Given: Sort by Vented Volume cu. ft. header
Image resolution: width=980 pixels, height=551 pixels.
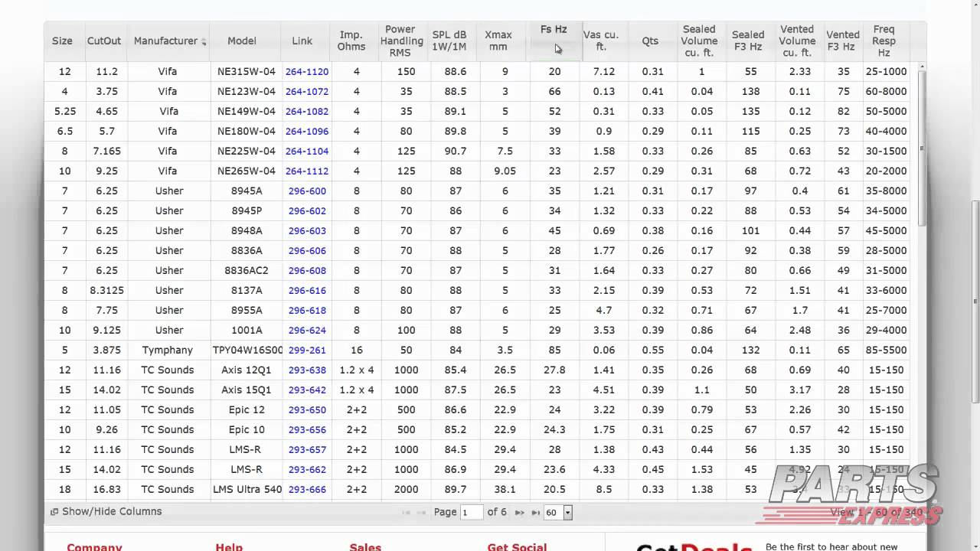Looking at the screenshot, I should point(797,41).
